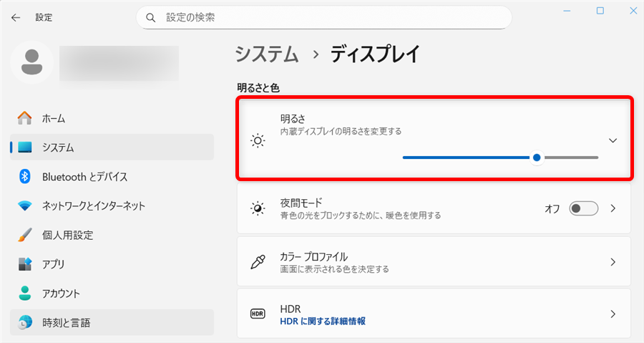The width and height of the screenshot is (644, 343).
Task: Open アカウント section
Action: tap(112, 294)
